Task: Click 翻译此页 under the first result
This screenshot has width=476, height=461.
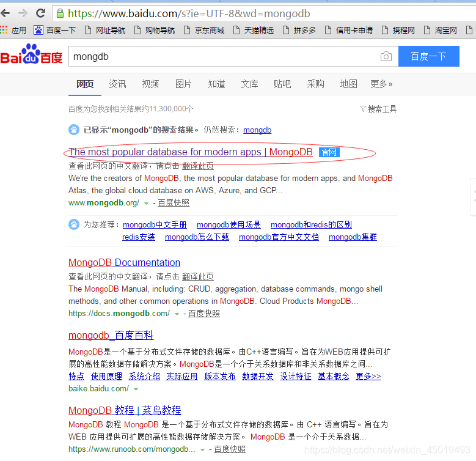Action: pos(198,166)
